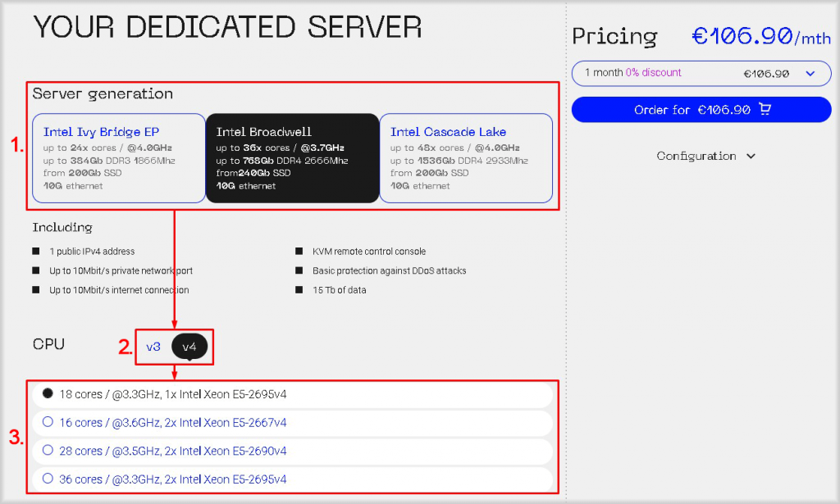
Task: Click 'Basic protection against DDoS attacks' text
Action: coord(390,270)
